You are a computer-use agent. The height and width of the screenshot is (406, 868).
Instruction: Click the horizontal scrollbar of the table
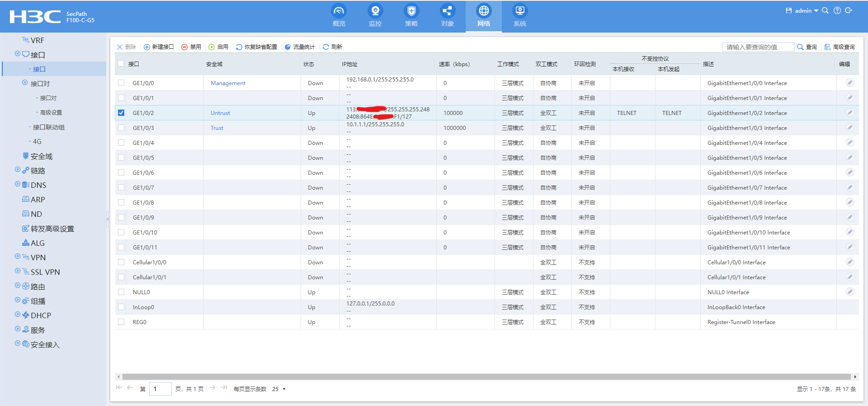(x=486, y=377)
